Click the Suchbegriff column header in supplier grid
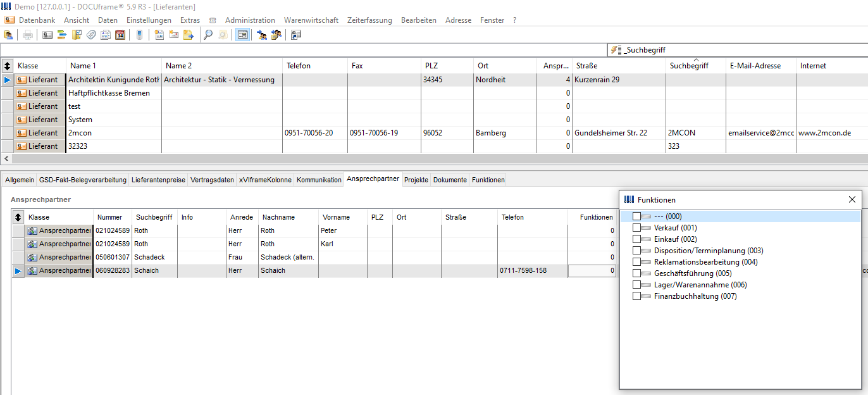The height and width of the screenshot is (395, 868). [x=695, y=66]
